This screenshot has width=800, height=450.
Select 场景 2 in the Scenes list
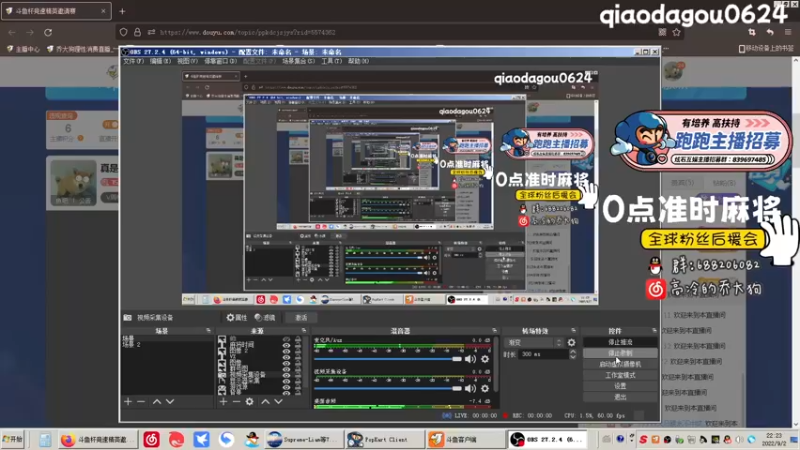[131, 344]
